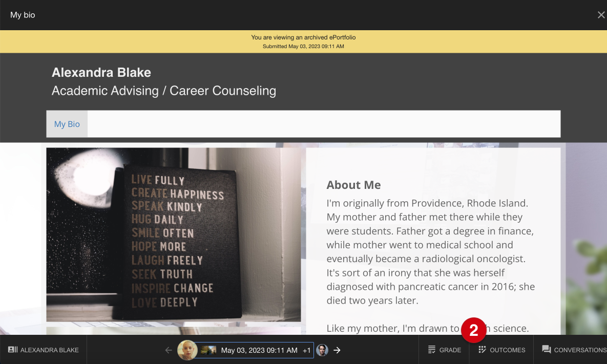This screenshot has width=607, height=364.
Task: Click 'Academic Advising / Career Counseling' subtitle
Action: tap(164, 91)
